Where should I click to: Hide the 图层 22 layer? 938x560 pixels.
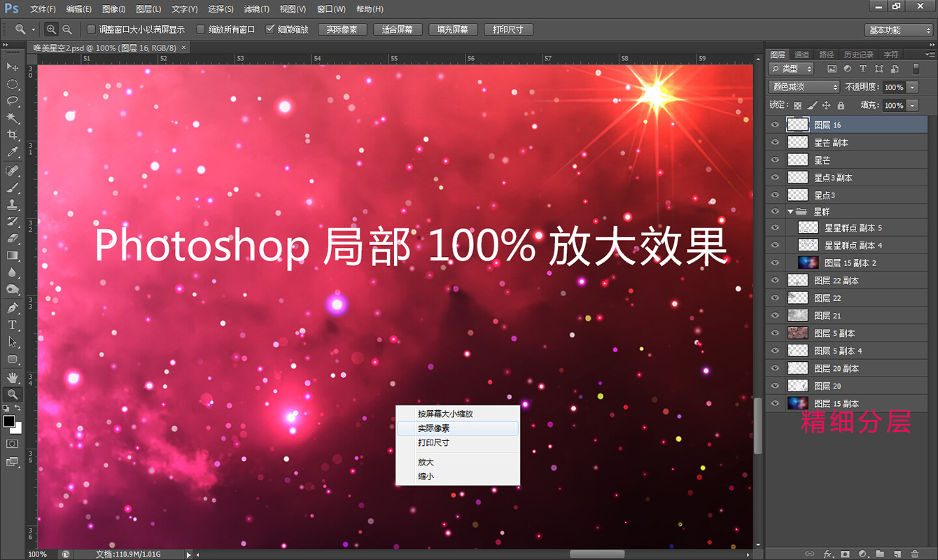tap(775, 298)
